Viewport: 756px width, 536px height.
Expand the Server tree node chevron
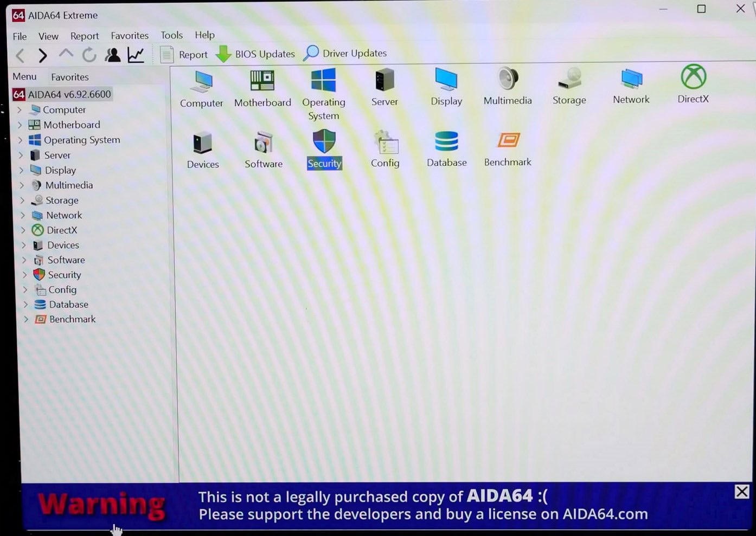point(21,155)
